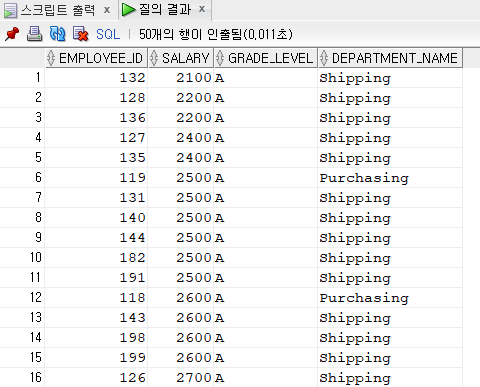Click sort arrows icon on GRADE_LEVEL header
Viewport: 480px width, 387px height.
point(220,58)
